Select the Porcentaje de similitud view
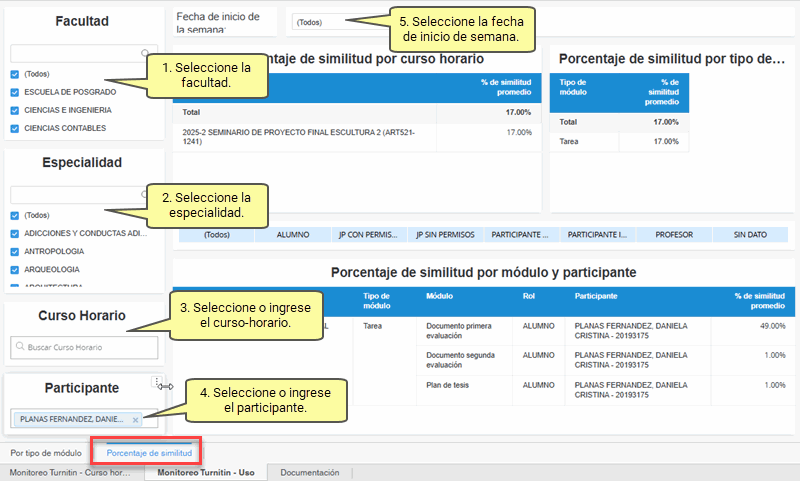The image size is (800, 482). coord(148,453)
